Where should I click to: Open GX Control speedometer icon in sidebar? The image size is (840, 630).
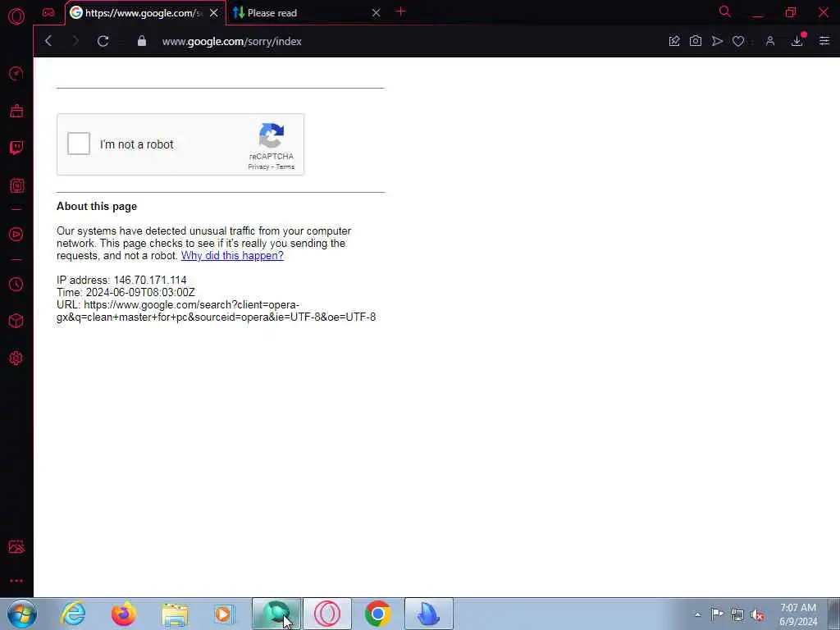[16, 73]
